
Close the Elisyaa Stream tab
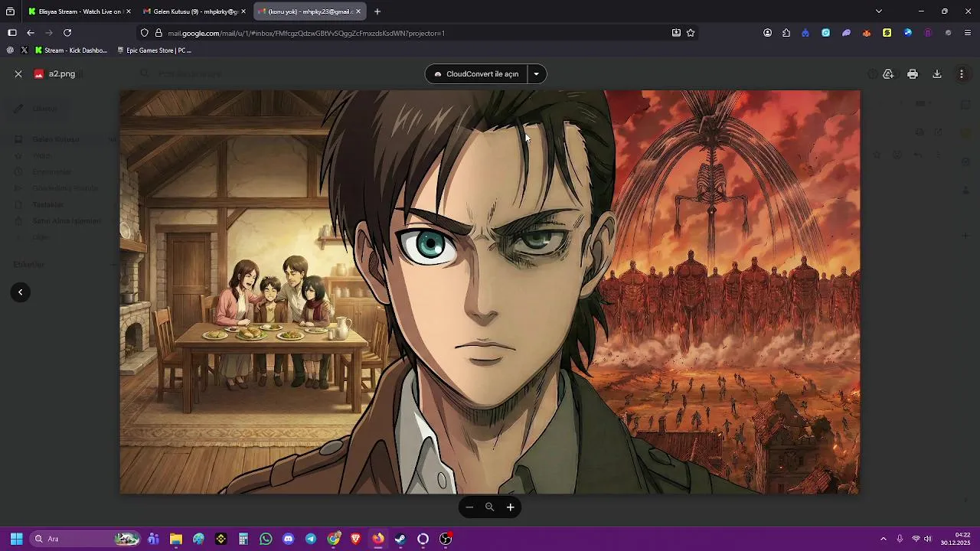point(128,11)
